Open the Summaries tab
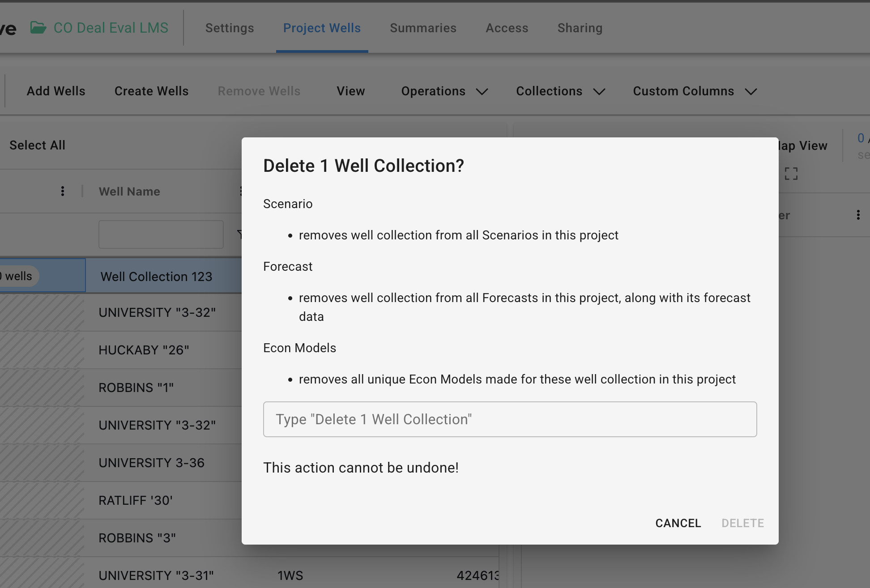This screenshot has height=588, width=870. coord(423,28)
